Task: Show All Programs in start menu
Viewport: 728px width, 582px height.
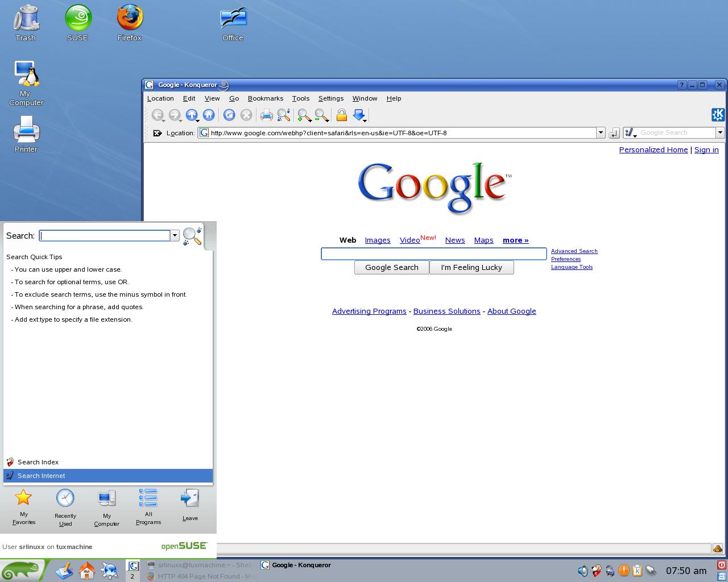Action: [148, 507]
